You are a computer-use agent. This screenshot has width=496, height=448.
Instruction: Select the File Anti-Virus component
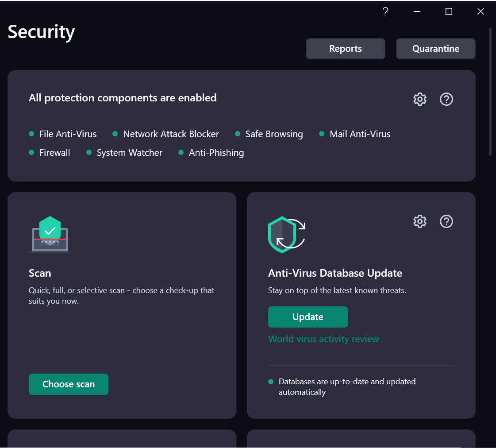[x=68, y=134]
